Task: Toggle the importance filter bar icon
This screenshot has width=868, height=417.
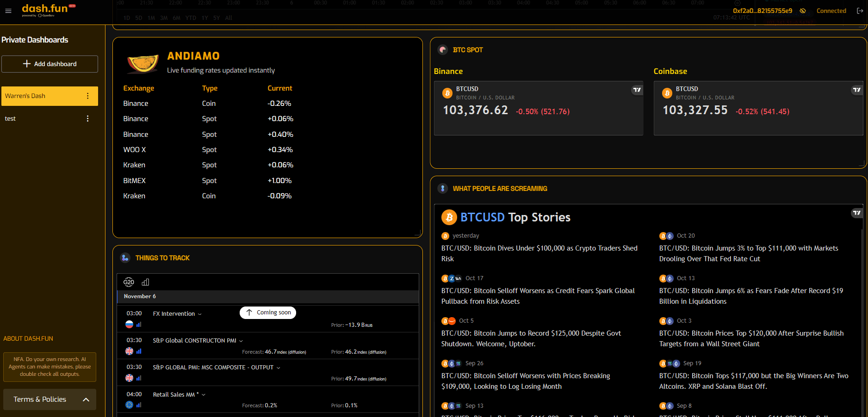Action: [x=145, y=282]
